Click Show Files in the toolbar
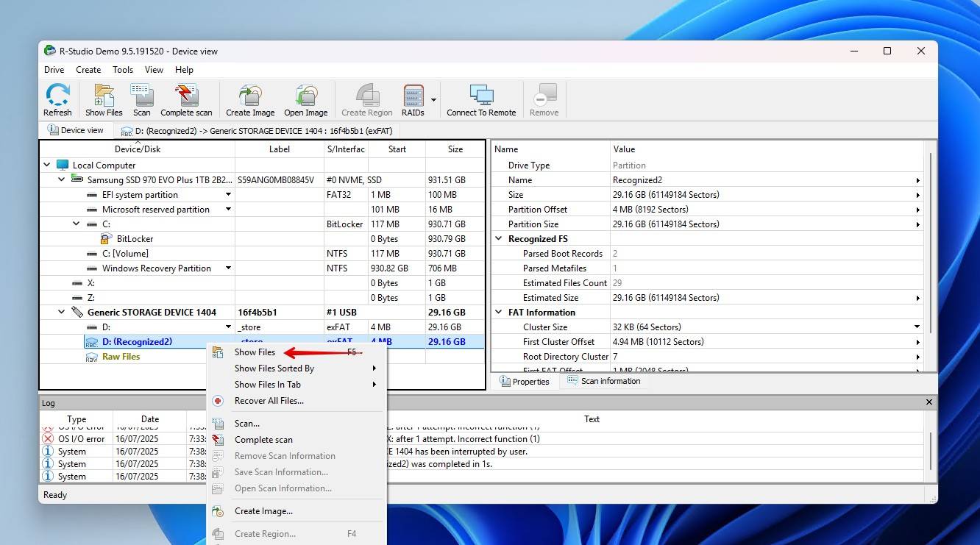 click(104, 100)
